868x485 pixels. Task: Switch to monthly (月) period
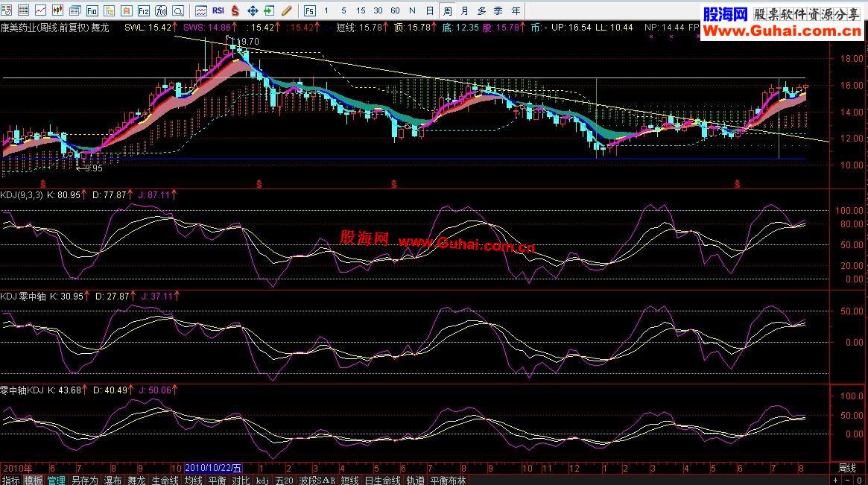point(464,10)
